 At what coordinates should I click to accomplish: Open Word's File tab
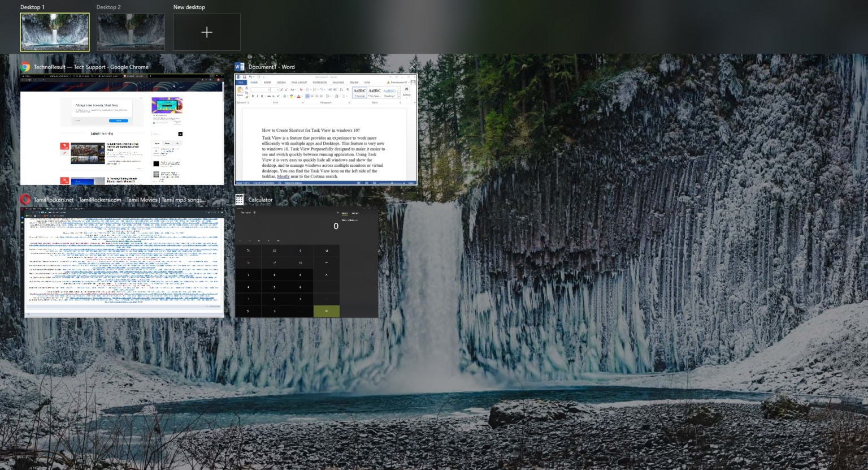click(241, 83)
